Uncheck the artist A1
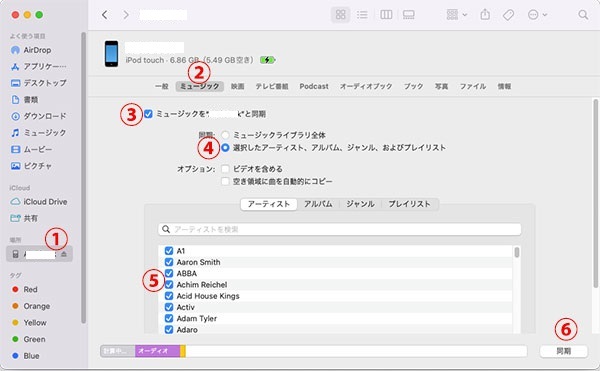This screenshot has height=371, width=600. (x=169, y=251)
